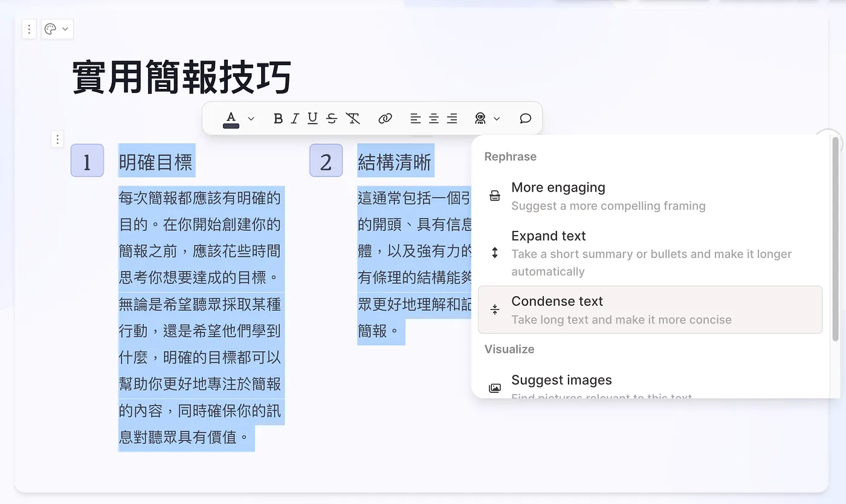Add a comment with the speech bubble icon
Screen dimensions: 846x504
click(526, 118)
